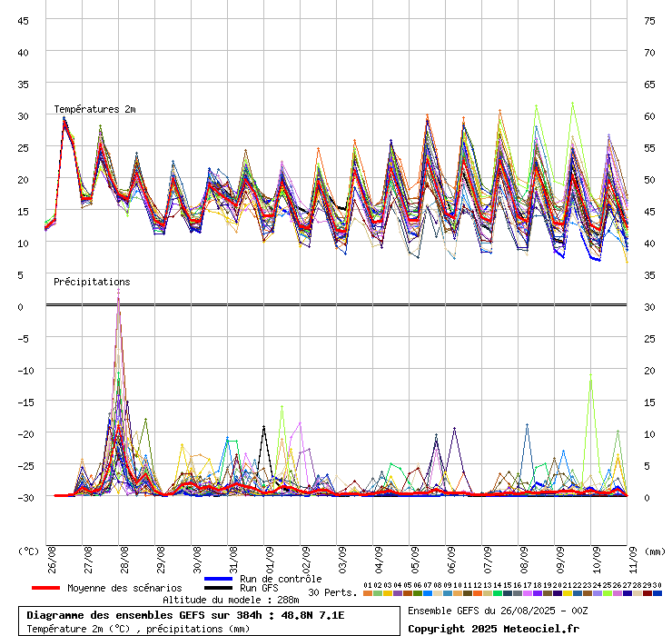Click the 02/09 date label
The width and height of the screenshot is (672, 636).
tap(306, 560)
